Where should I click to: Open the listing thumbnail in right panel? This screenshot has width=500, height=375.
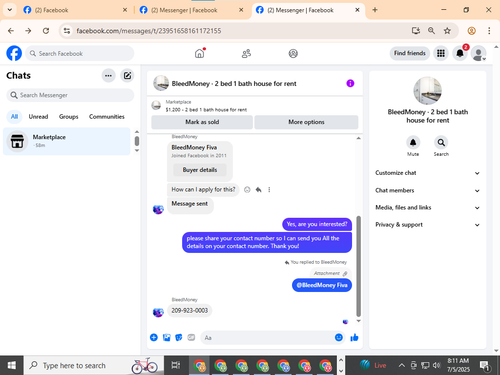[x=427, y=91]
